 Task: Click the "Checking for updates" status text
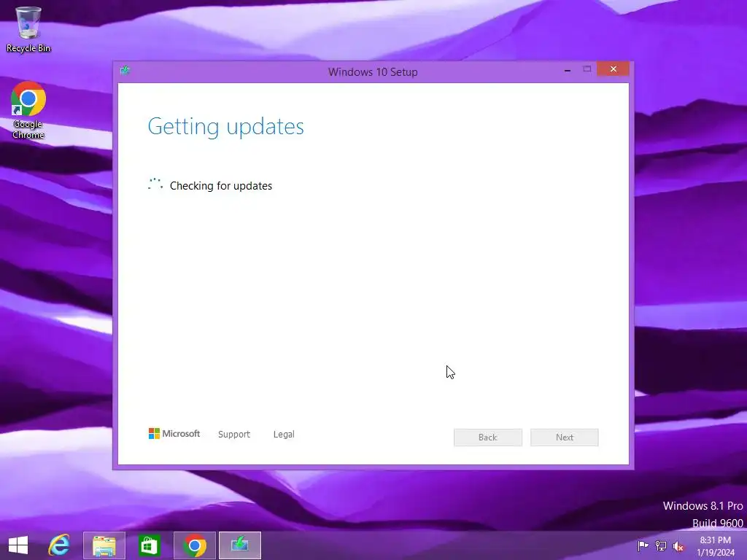[x=221, y=186]
